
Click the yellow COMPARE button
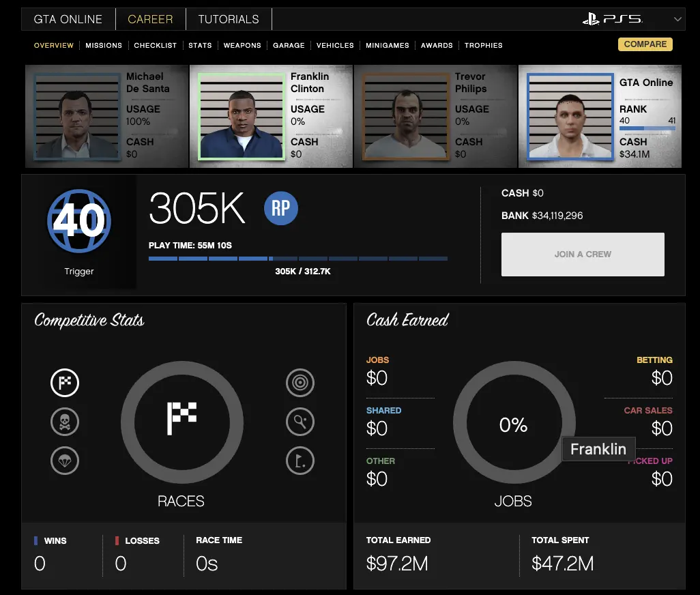click(645, 44)
